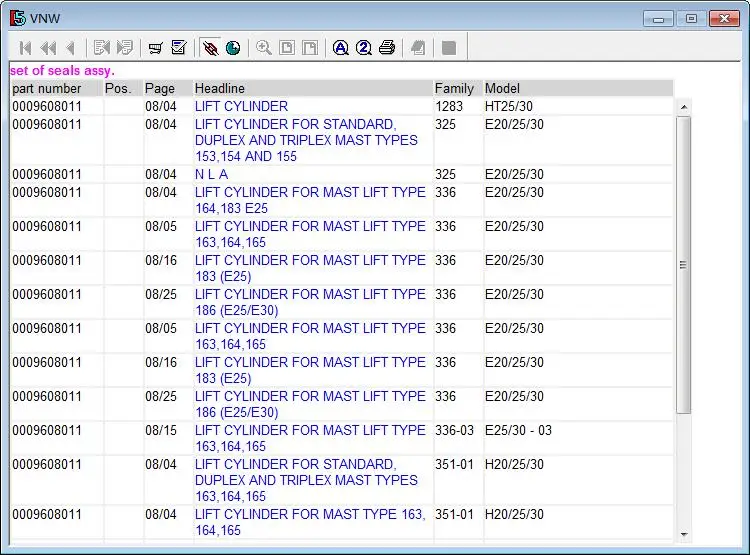Viewport: 750px width, 555px height.
Task: Toggle the crossed-out pencil toolbar button
Action: 210,48
